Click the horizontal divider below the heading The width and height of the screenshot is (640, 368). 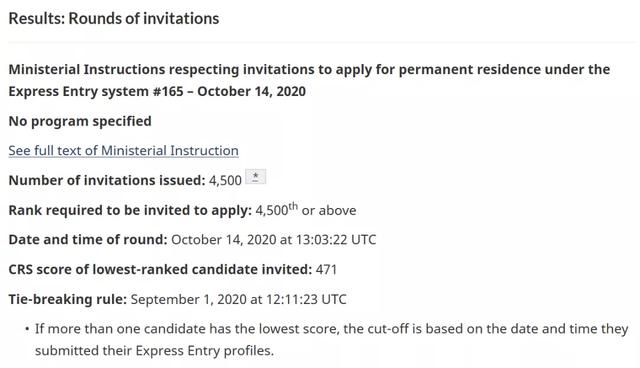pyautogui.click(x=322, y=42)
